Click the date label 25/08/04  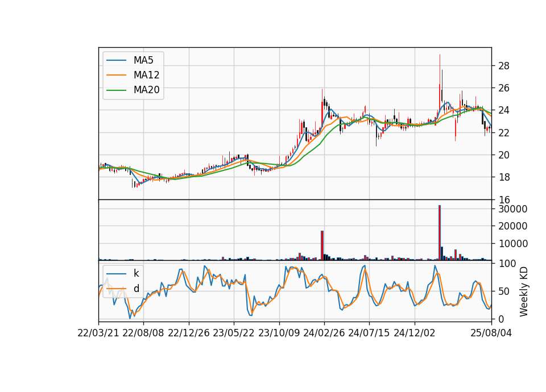coord(491,333)
